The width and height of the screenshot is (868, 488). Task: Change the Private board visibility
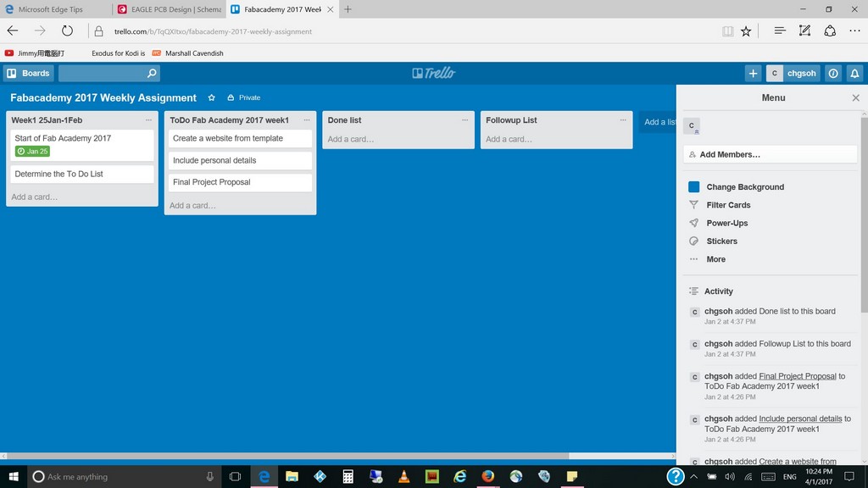tap(243, 97)
